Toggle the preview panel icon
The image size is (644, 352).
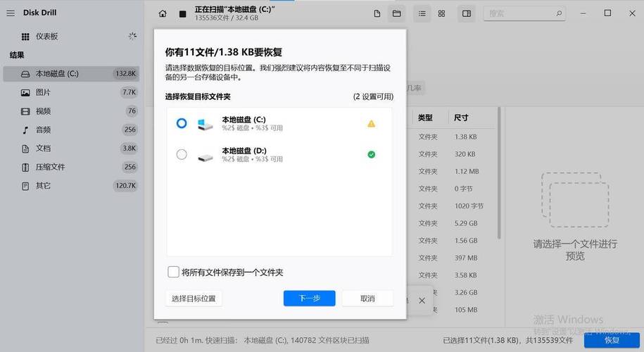tap(467, 13)
